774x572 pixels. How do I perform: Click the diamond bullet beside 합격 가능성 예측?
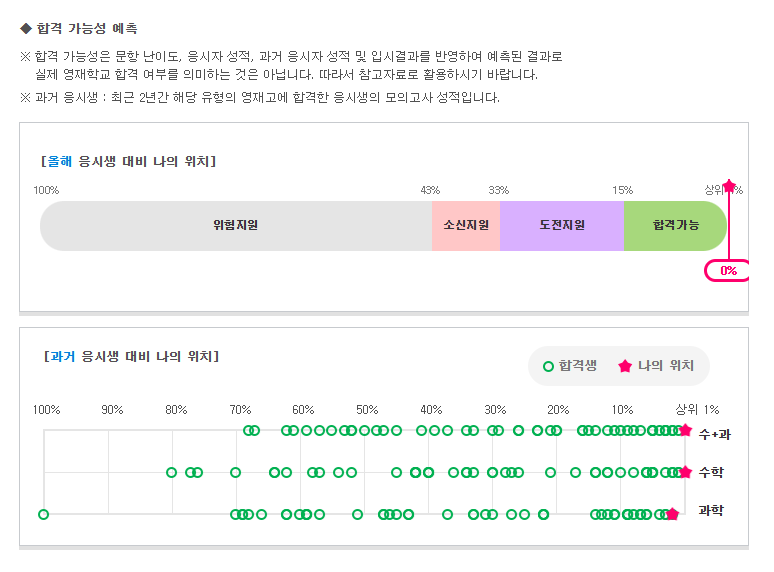click(26, 28)
